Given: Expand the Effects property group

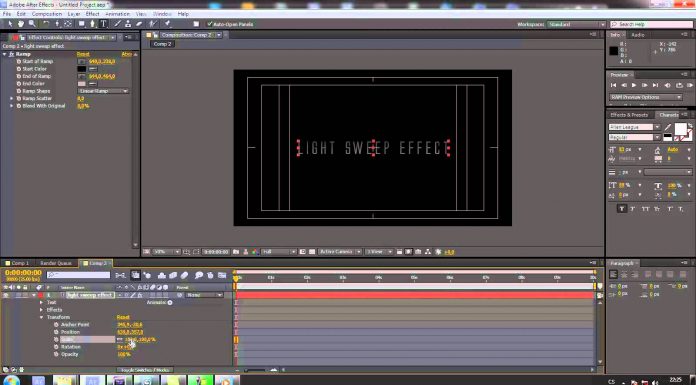Looking at the screenshot, I should point(41,310).
